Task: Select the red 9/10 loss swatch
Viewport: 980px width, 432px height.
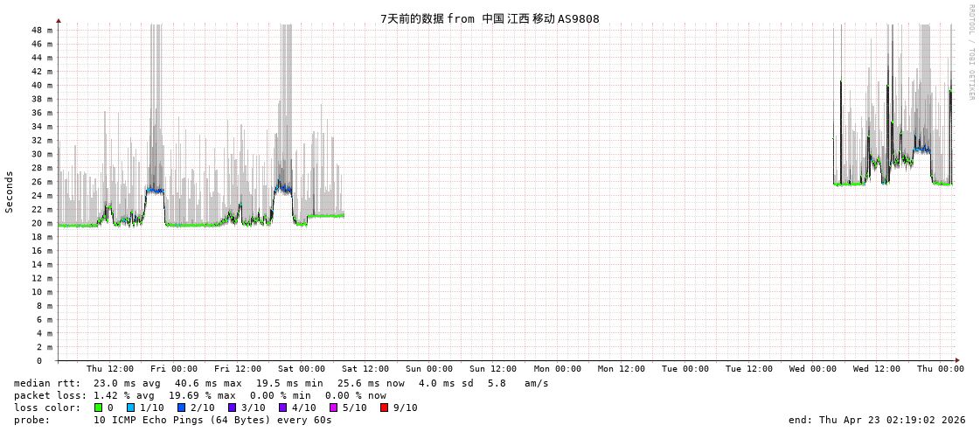Action: tap(384, 408)
